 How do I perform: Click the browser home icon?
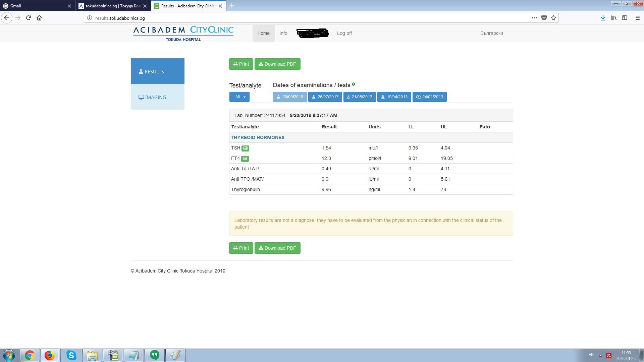tap(39, 18)
